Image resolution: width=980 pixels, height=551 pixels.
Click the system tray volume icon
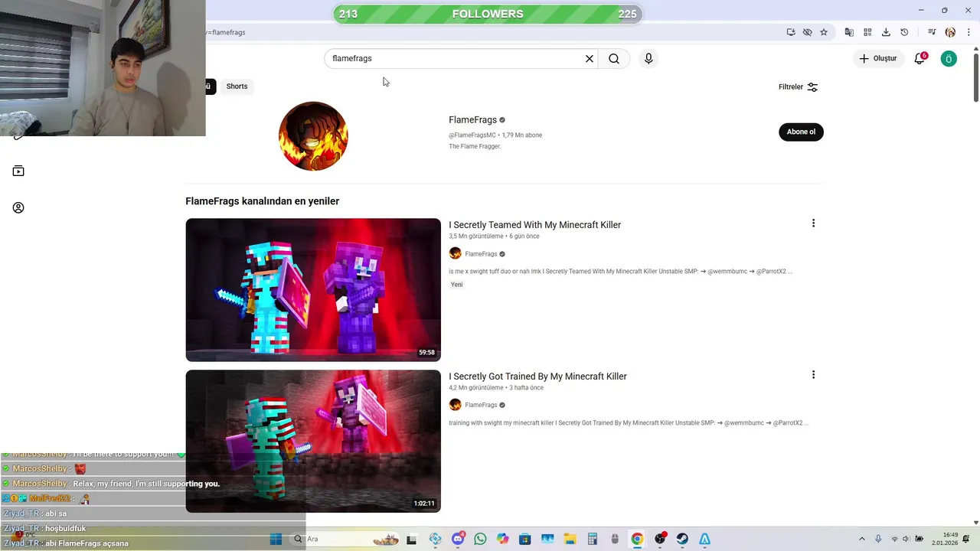(x=907, y=540)
